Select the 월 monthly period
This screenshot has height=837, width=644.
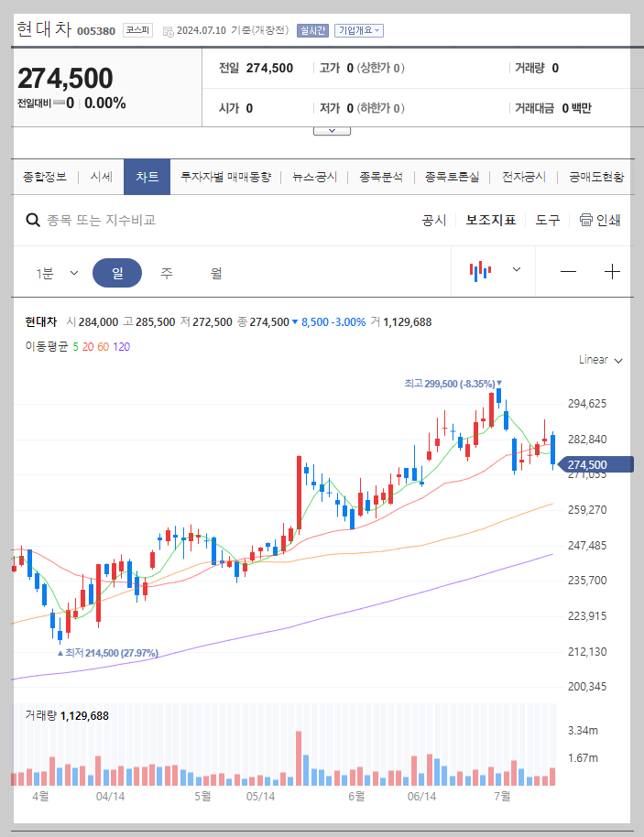tap(215, 273)
